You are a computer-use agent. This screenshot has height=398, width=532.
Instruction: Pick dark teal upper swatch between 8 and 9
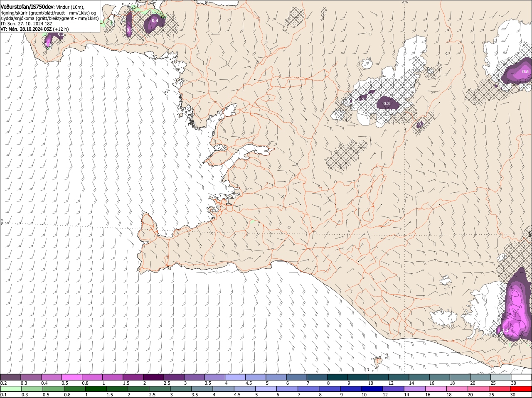pyautogui.click(x=337, y=377)
